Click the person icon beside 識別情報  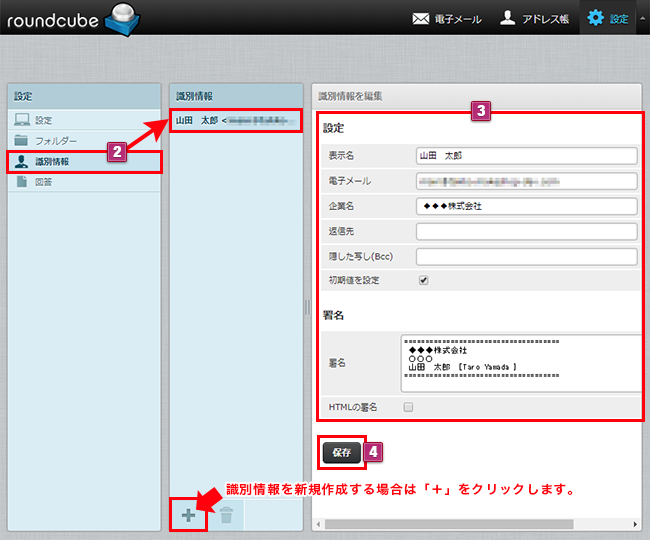tap(21, 161)
